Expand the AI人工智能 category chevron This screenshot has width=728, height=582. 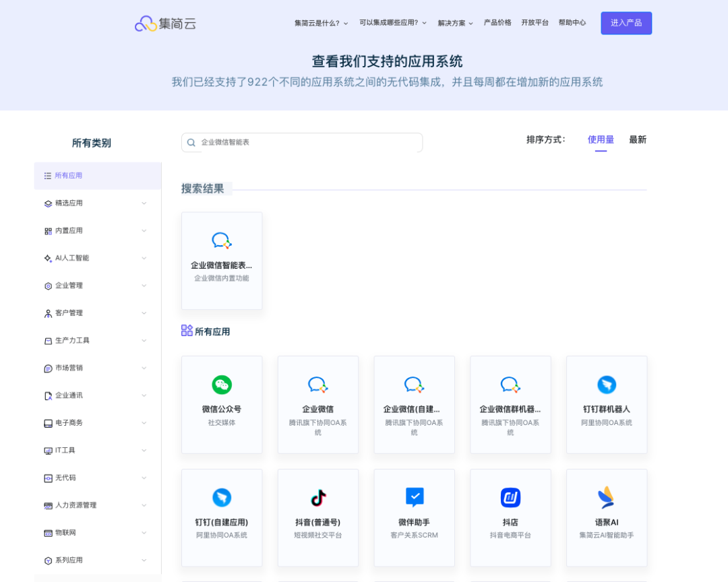tap(144, 258)
